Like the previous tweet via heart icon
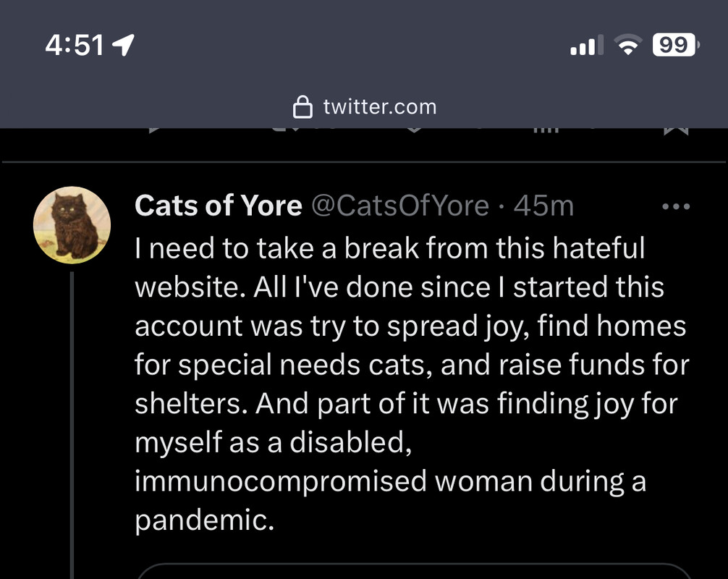The image size is (728, 579). [x=414, y=130]
